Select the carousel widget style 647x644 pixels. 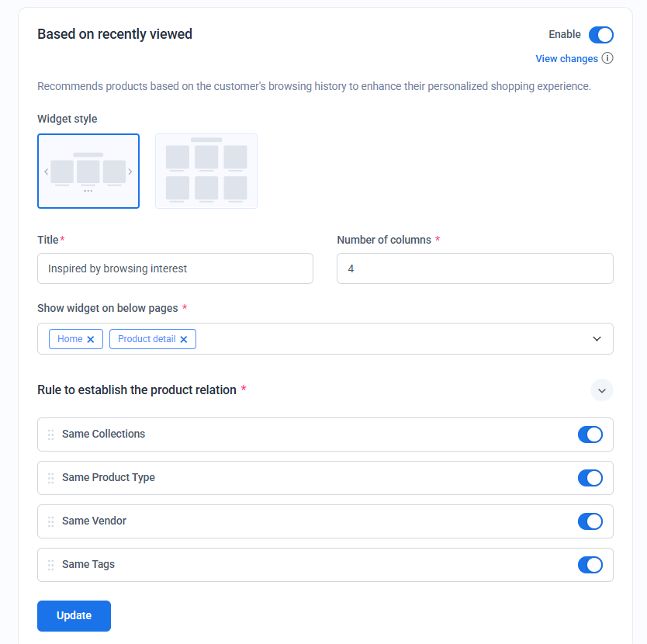click(x=88, y=171)
